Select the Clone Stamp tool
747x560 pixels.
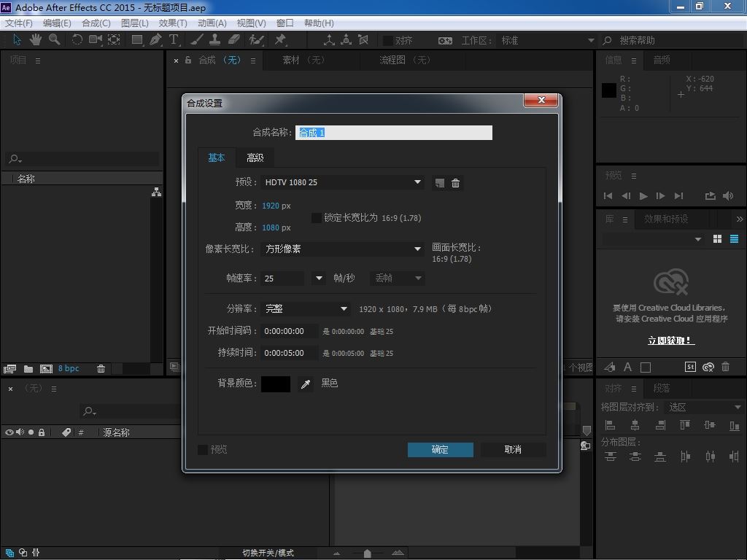pyautogui.click(x=215, y=40)
